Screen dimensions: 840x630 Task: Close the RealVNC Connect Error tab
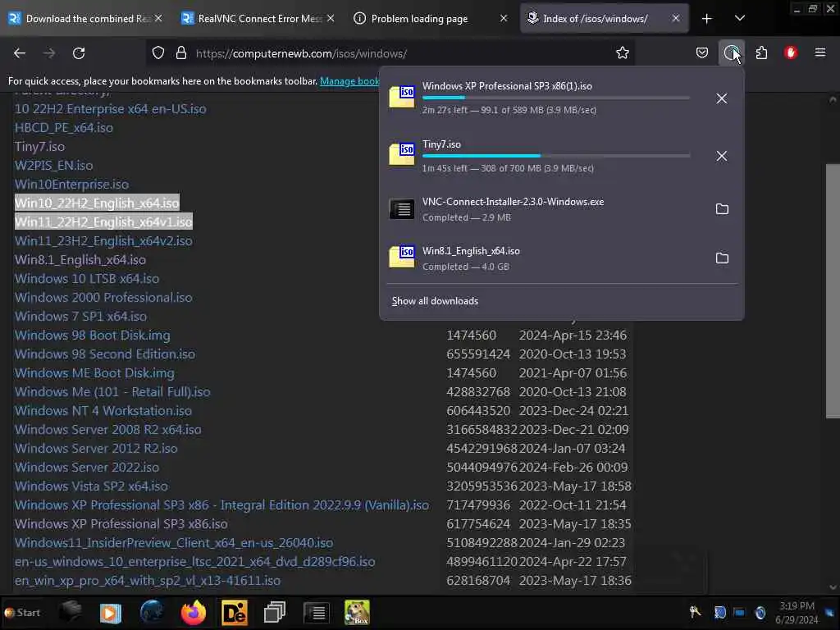coord(331,19)
